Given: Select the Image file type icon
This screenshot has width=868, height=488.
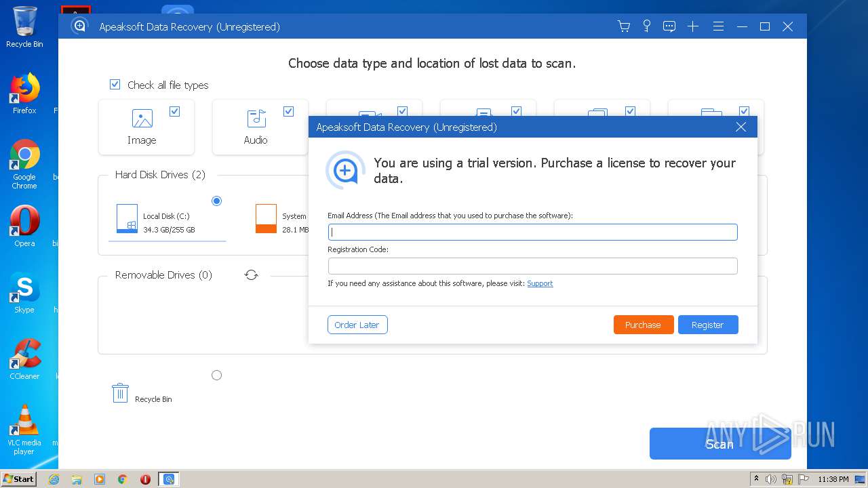Looking at the screenshot, I should [x=142, y=119].
